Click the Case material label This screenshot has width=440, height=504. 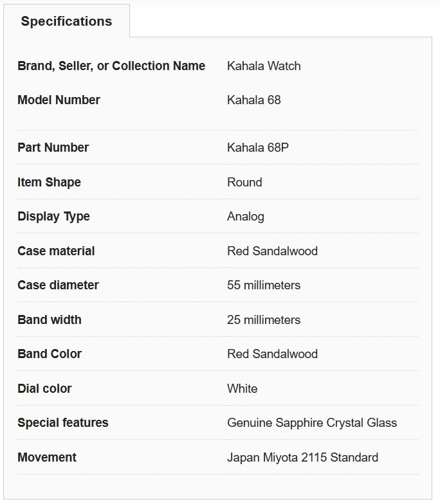coord(56,251)
